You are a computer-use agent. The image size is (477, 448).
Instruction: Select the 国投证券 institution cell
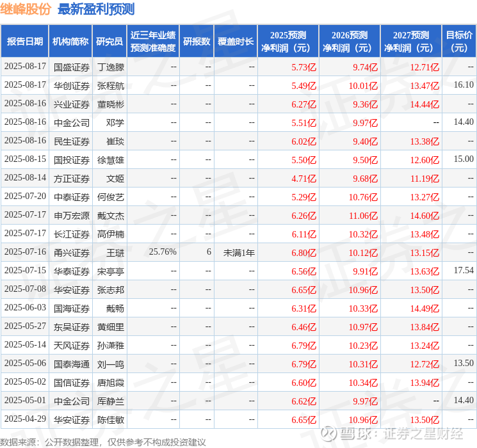(x=72, y=160)
